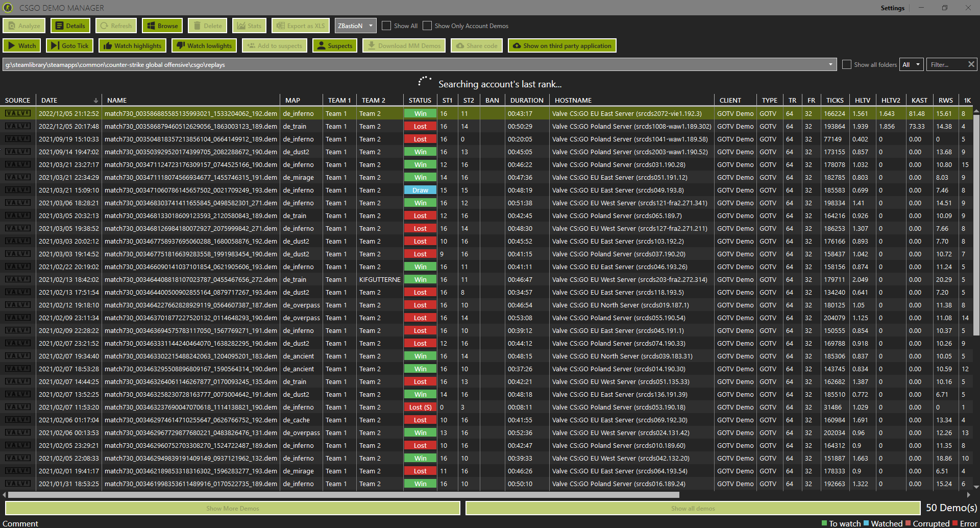Screen dimensions: 980x528
Task: Select the Analyze tool
Action: click(x=23, y=25)
